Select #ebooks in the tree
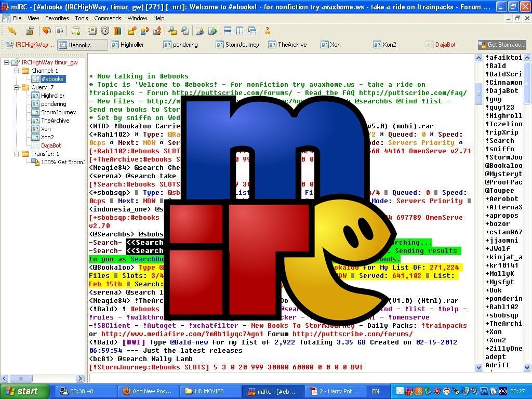This screenshot has width=532, height=399. (52, 79)
